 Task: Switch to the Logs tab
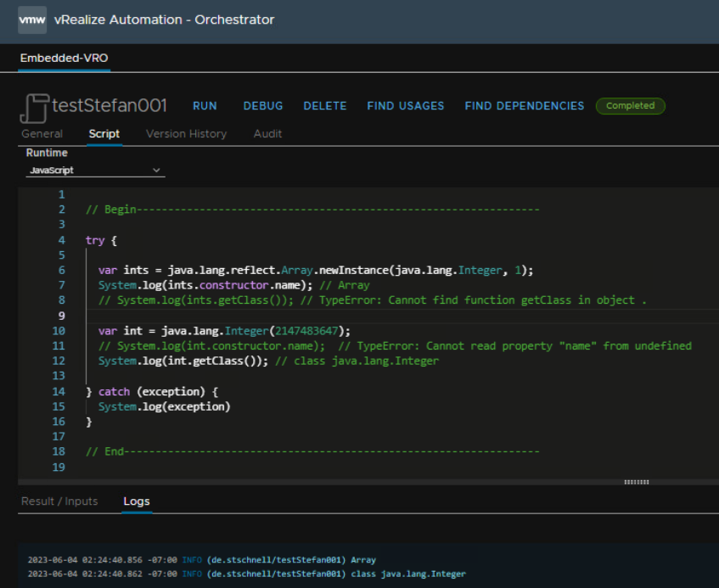137,501
